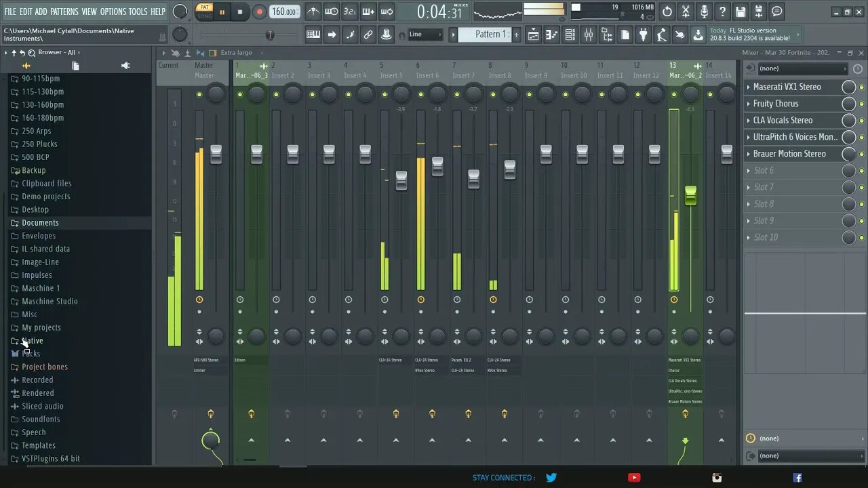Open the Playlist view icon
The height and width of the screenshot is (488, 868).
click(x=534, y=35)
